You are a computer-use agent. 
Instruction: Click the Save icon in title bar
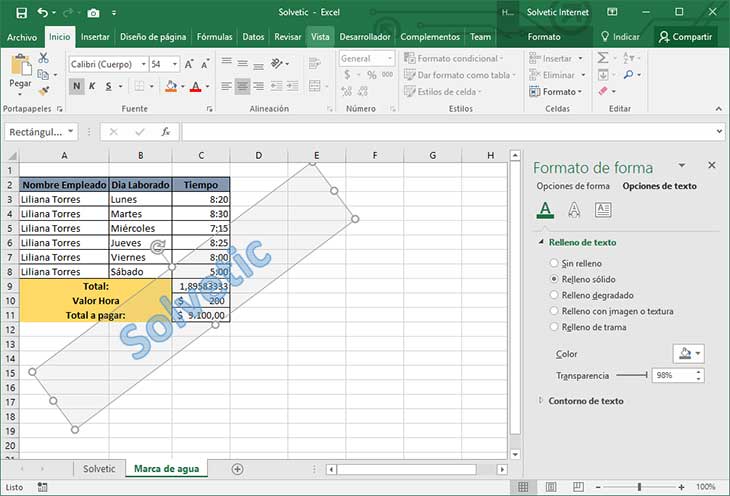coord(22,12)
